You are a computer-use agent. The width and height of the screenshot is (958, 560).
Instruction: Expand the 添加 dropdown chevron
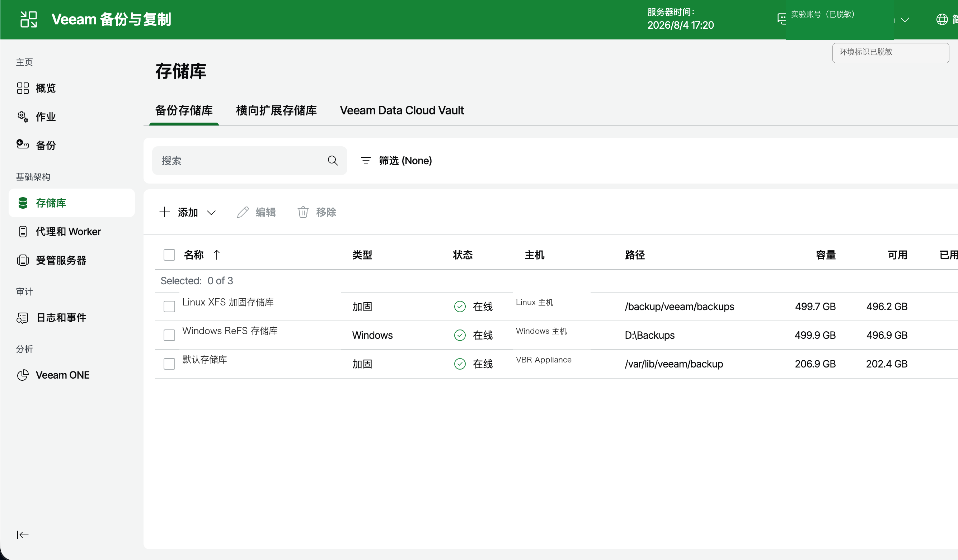(211, 213)
